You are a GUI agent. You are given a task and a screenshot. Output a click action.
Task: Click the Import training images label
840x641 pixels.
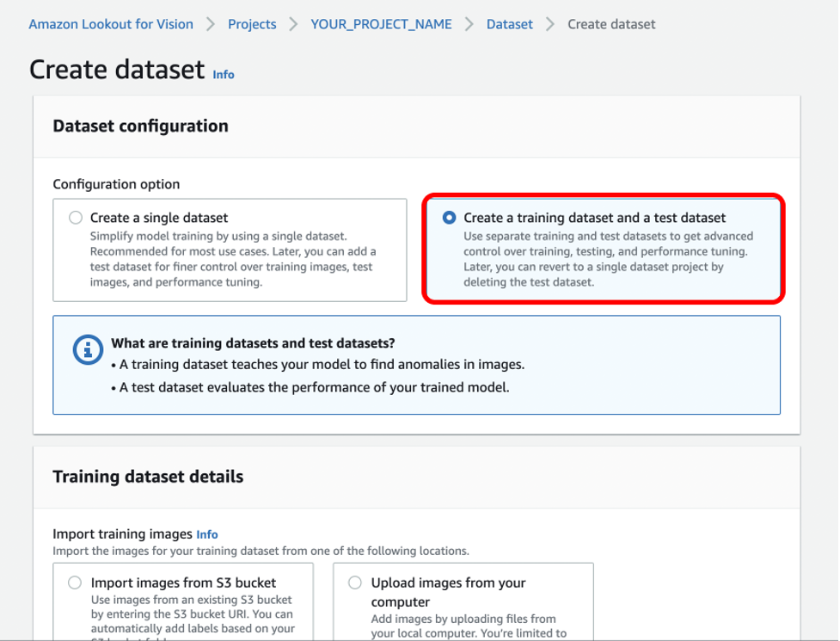tap(122, 534)
